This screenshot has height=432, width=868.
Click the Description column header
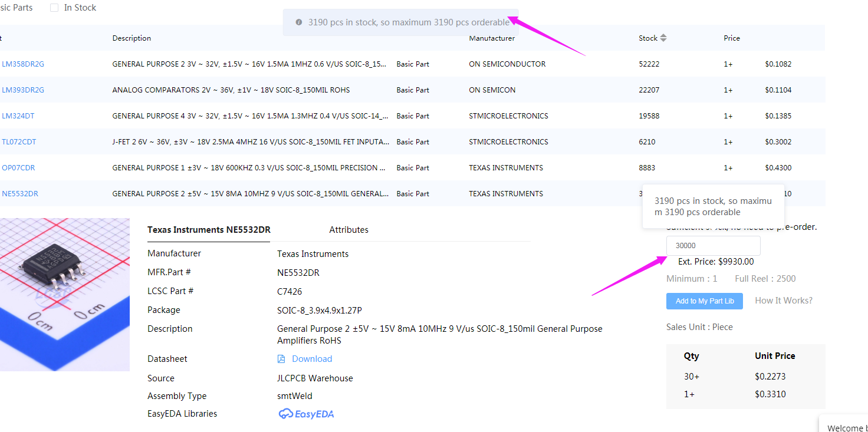coord(131,38)
